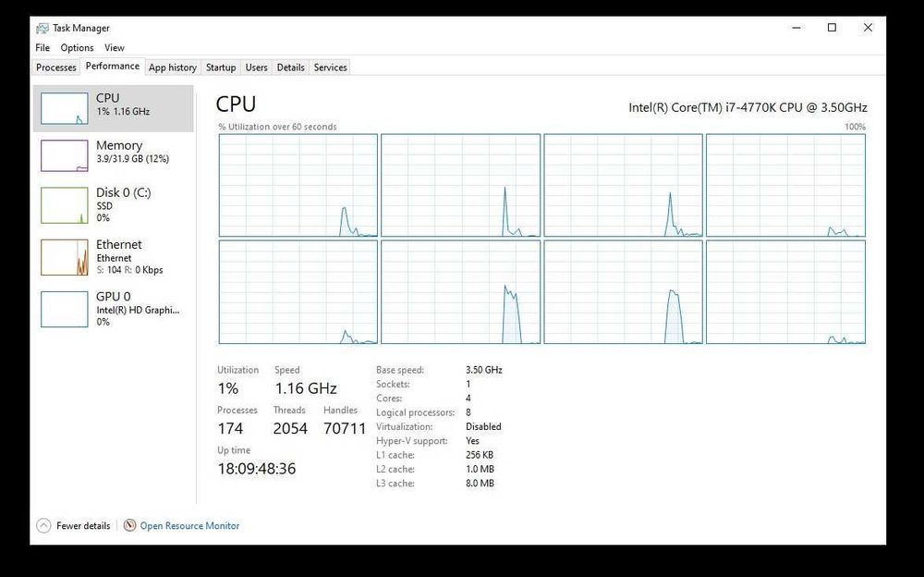This screenshot has width=924, height=577.
Task: Open the View menu
Action: coord(115,48)
